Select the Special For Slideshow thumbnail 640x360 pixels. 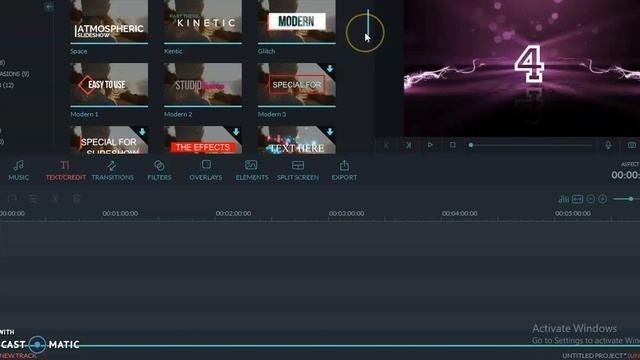pos(109,140)
